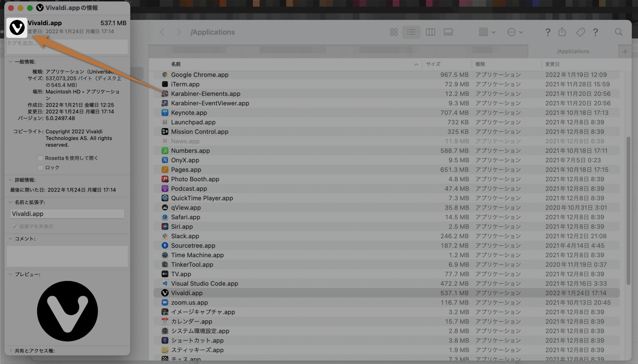This screenshot has height=364, width=638.
Task: Select the Karabiner-EventViewer.app row
Action: tap(387, 103)
